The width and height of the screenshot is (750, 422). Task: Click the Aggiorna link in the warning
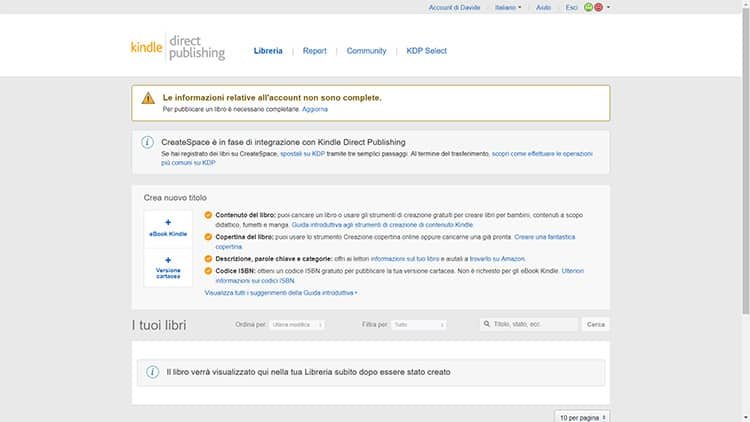tap(315, 109)
